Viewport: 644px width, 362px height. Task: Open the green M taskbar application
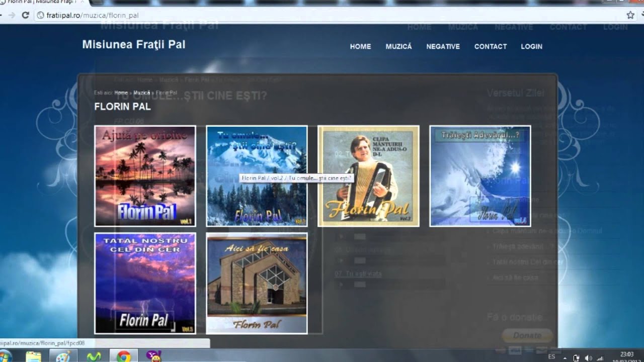tap(94, 356)
